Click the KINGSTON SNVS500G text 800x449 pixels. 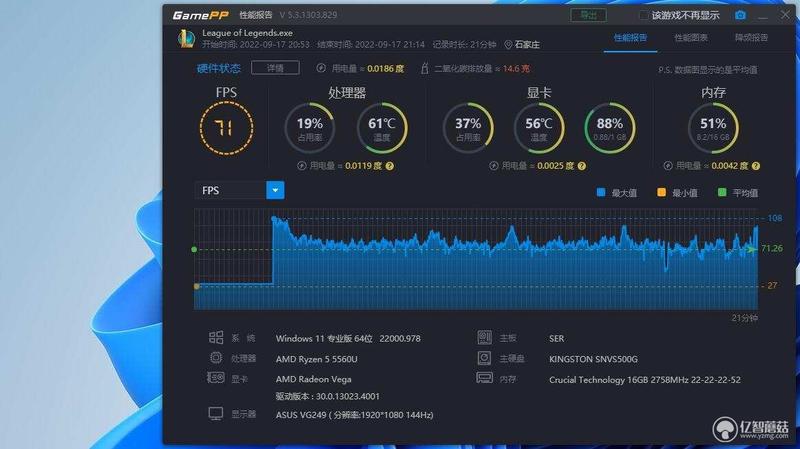593,359
